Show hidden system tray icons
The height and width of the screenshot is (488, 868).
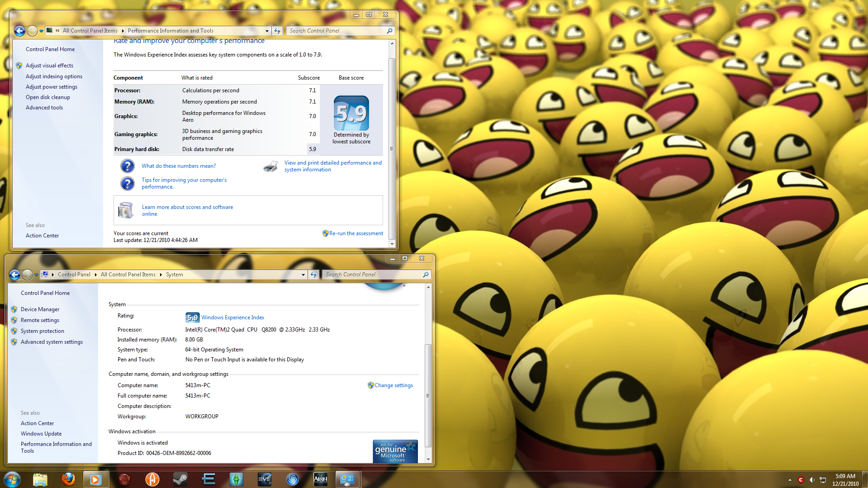(790, 480)
